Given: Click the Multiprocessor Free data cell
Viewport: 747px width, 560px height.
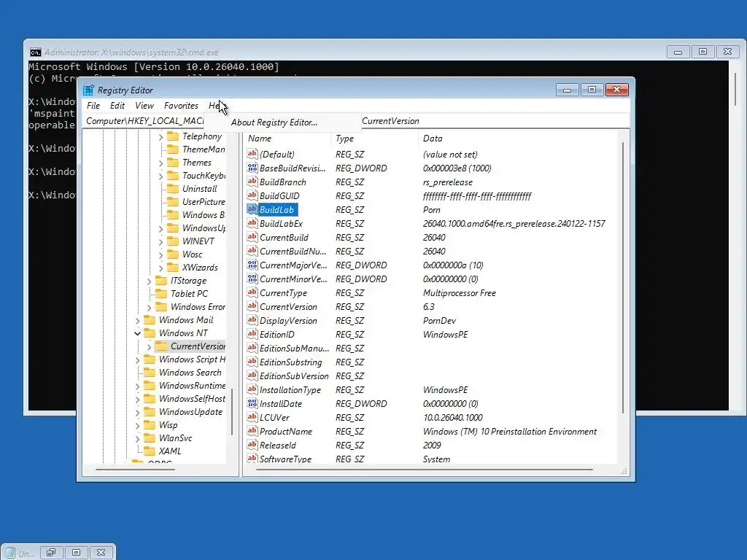Looking at the screenshot, I should (x=460, y=293).
